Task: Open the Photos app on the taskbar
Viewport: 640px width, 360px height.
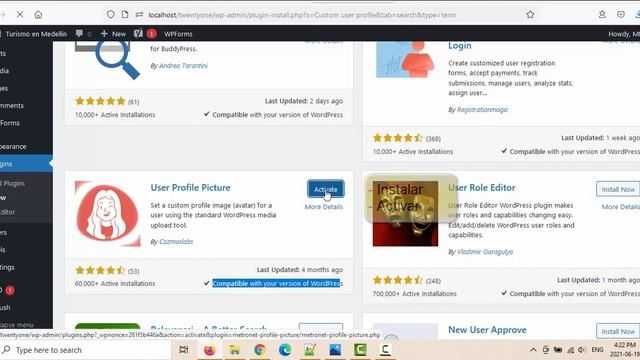Action: tap(335, 350)
